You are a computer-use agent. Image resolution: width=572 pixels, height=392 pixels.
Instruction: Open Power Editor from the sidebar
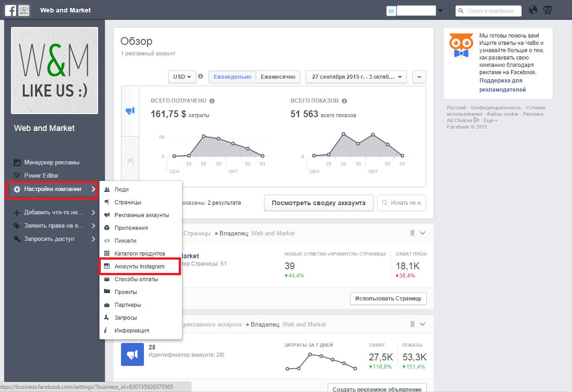(x=41, y=175)
